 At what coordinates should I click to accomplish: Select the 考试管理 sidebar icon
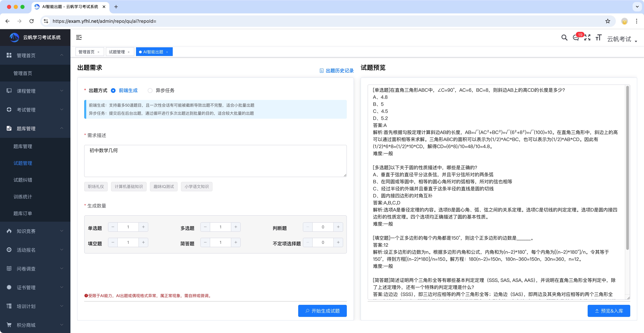click(9, 109)
